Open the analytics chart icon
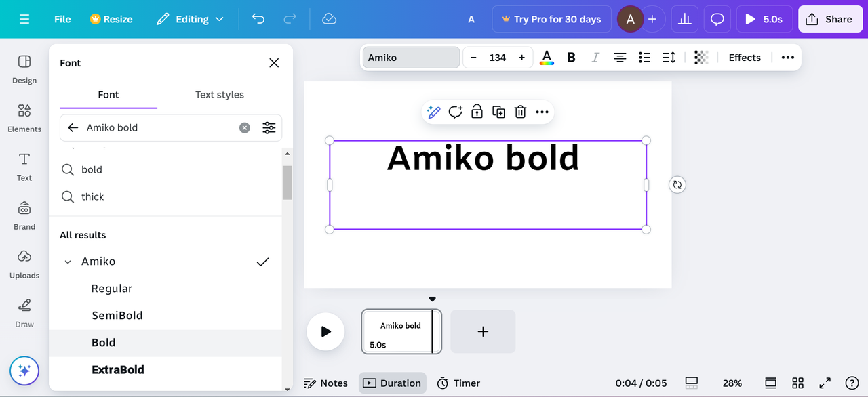Screen dimensions: 868x397 point(685,19)
